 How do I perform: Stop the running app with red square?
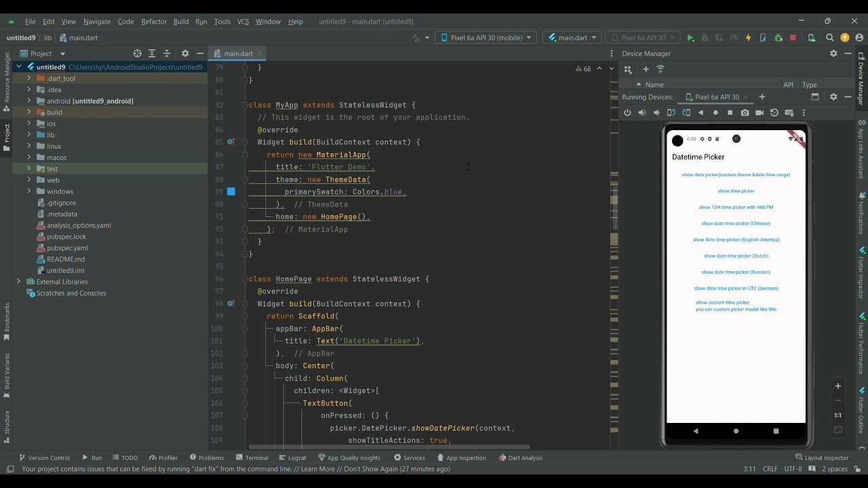click(x=793, y=38)
